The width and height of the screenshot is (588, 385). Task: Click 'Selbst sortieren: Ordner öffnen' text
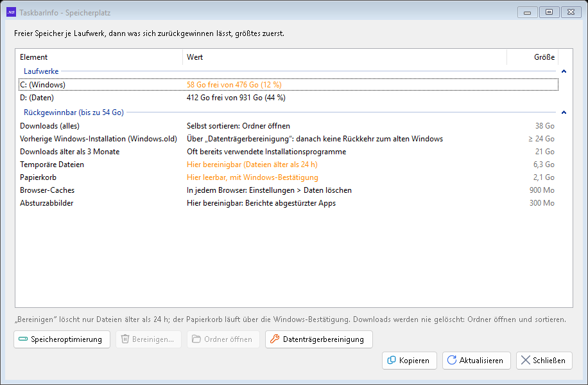coord(239,126)
